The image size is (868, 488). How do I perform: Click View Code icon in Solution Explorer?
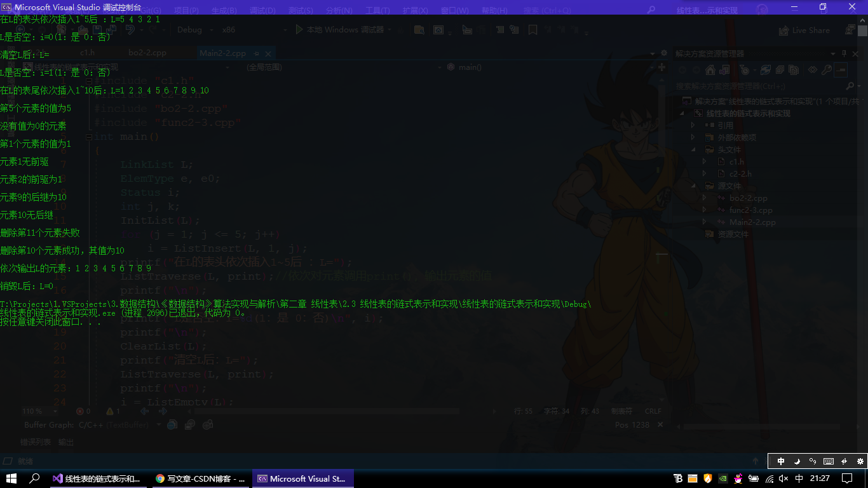(812, 70)
